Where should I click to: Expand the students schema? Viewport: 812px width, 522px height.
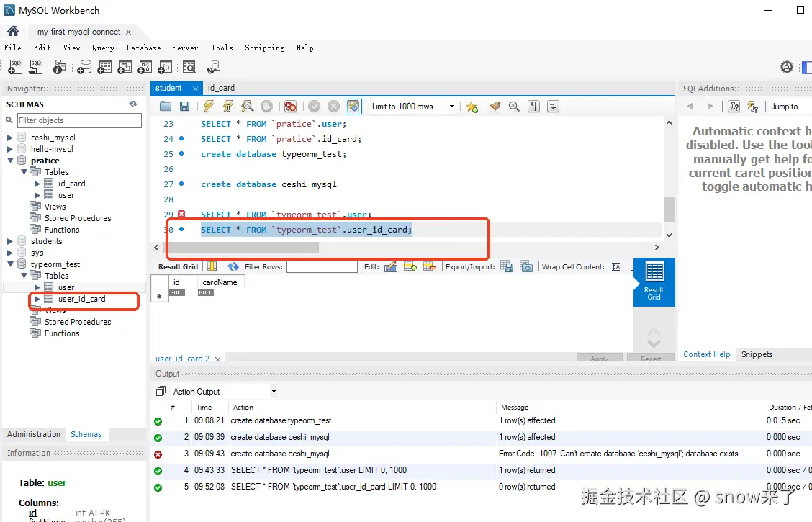[10, 241]
